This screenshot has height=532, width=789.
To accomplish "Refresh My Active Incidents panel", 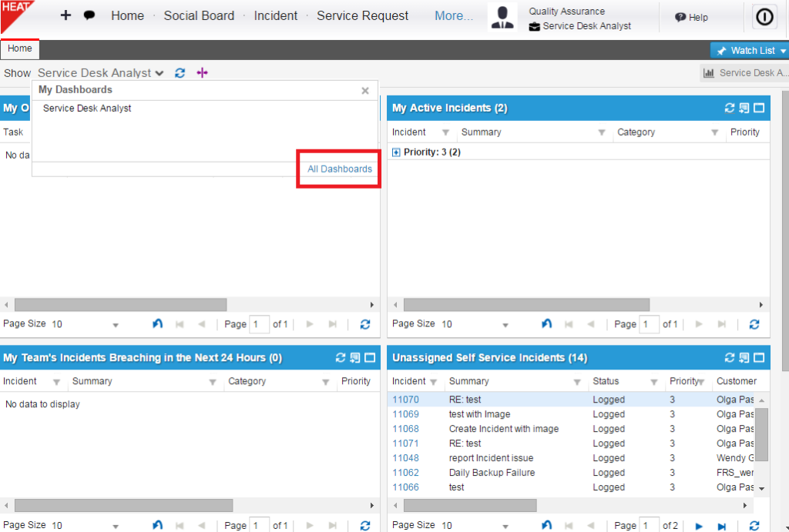I will pos(730,109).
